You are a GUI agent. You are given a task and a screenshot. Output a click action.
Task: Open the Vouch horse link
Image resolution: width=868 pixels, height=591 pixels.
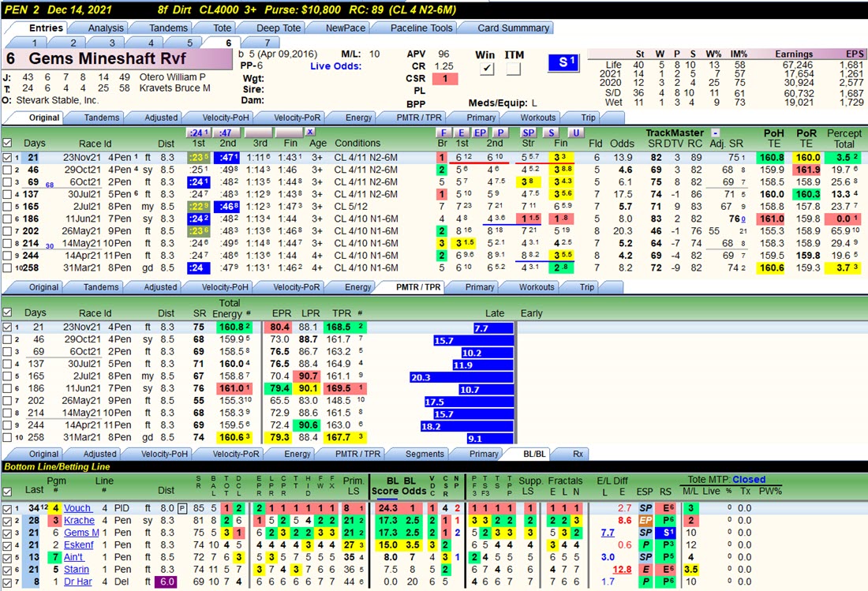[77, 508]
